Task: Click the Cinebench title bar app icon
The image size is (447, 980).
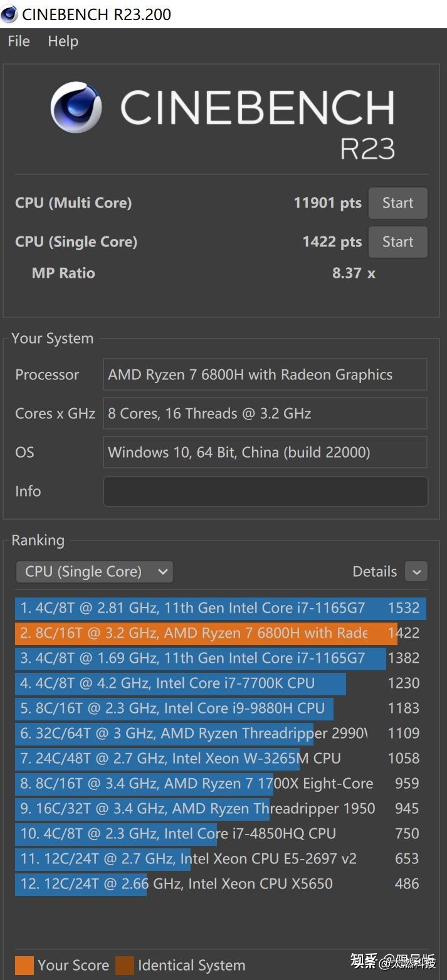Action: click(x=9, y=14)
